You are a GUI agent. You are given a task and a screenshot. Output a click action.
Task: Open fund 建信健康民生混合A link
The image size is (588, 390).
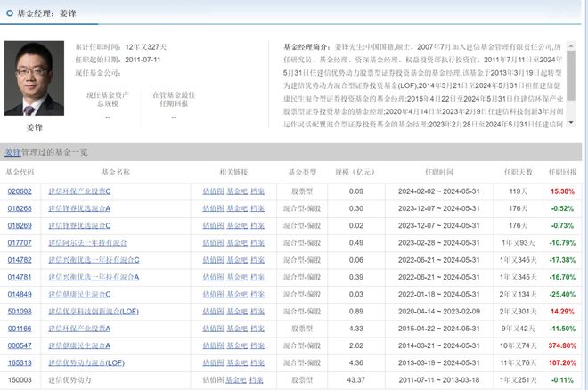pos(79,345)
